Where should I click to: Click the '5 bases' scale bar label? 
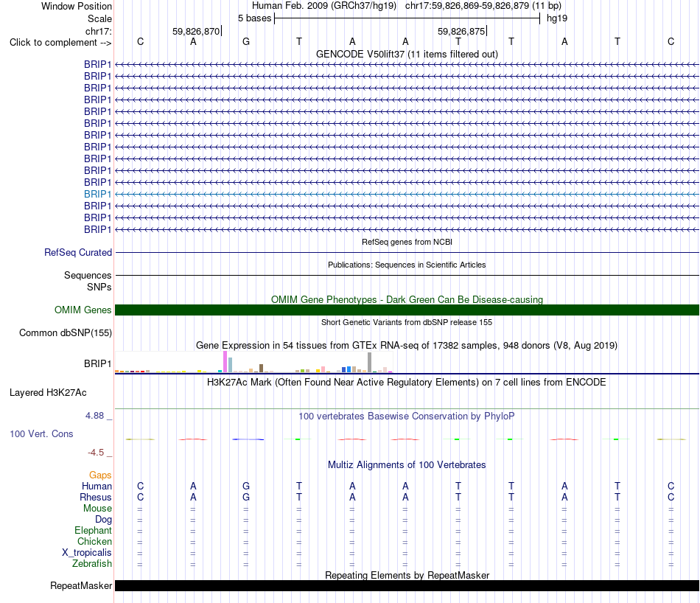pos(254,18)
